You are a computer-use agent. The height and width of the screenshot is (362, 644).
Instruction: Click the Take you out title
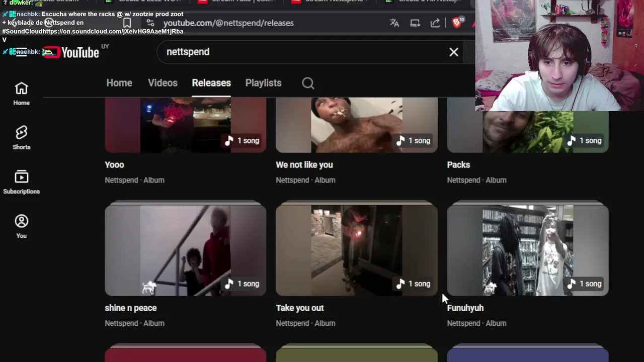300,308
